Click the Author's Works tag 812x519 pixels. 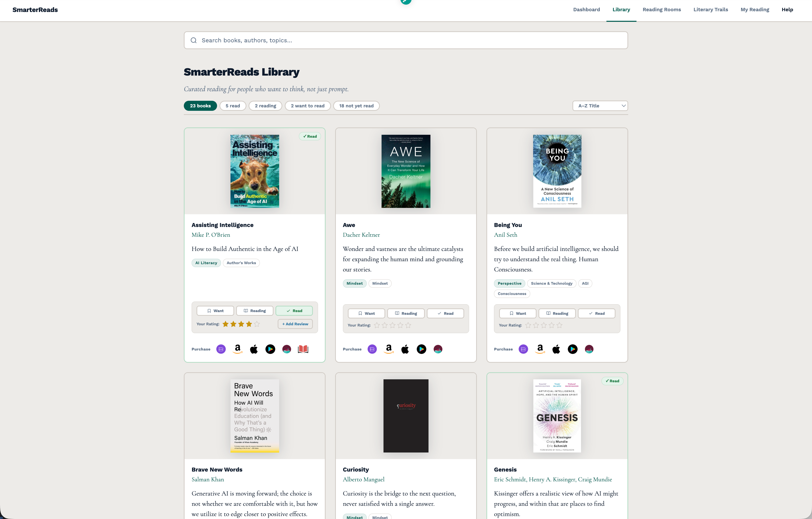point(241,263)
